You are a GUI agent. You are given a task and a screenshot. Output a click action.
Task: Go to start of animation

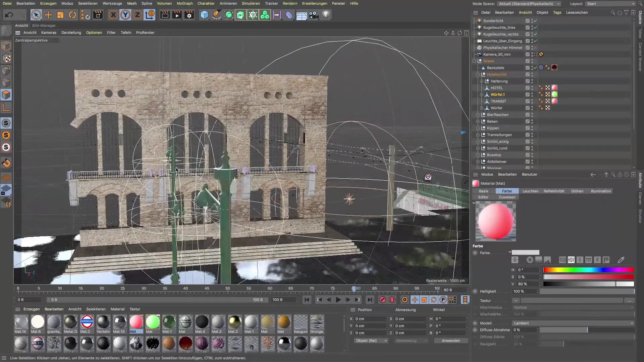(x=307, y=300)
